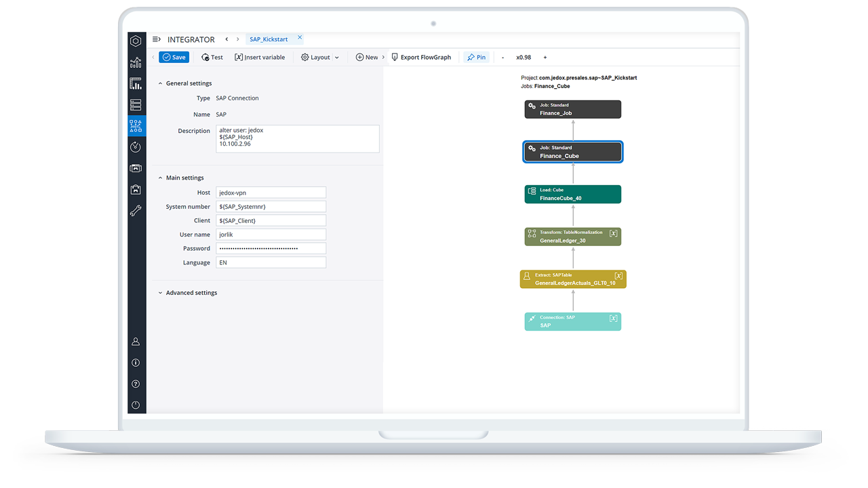
Task: Switch to the SAP_Kickstart tab
Action: tap(269, 39)
